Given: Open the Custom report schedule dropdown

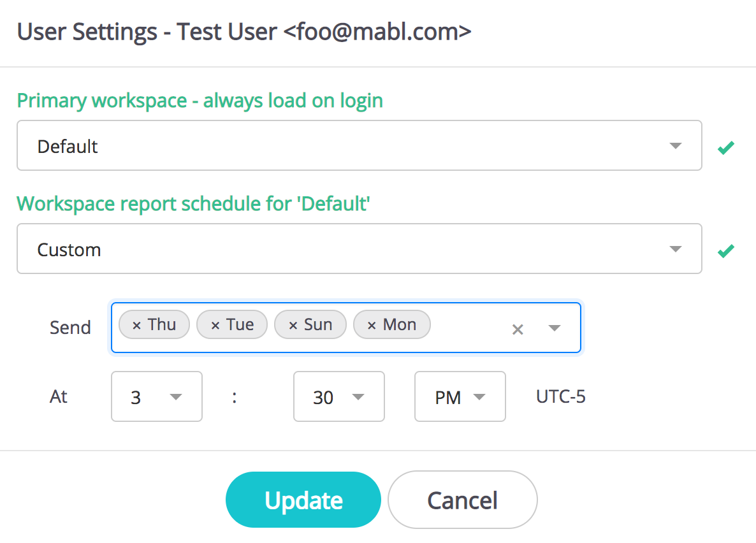Looking at the screenshot, I should coord(360,249).
